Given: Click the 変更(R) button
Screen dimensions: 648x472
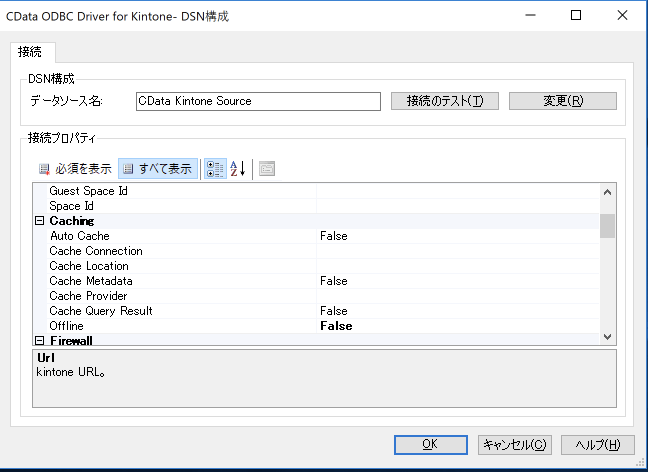Looking at the screenshot, I should tap(563, 101).
